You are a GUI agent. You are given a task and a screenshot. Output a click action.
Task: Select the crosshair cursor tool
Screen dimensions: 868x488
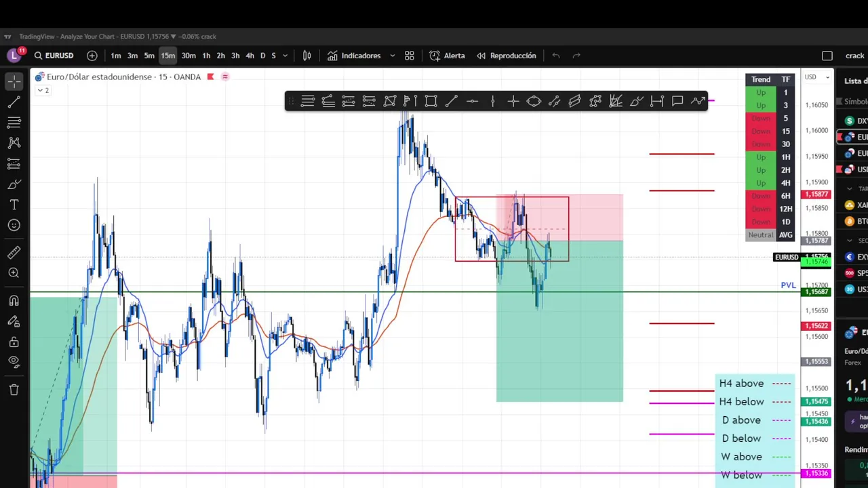tap(14, 81)
